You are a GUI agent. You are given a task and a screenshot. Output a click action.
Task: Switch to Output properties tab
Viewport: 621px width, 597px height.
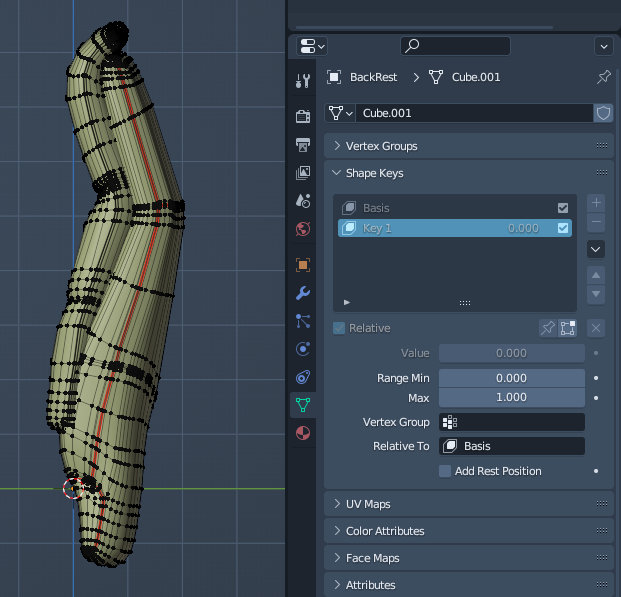tap(304, 145)
